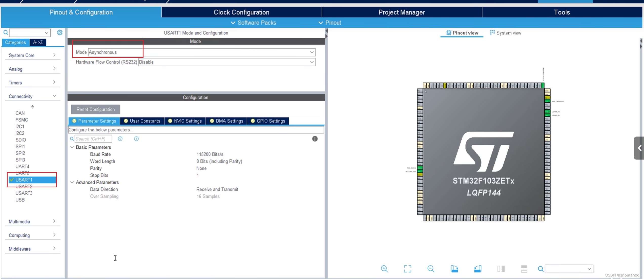Toggle the USART1 enabled peripheral entry
Image resolution: width=644 pixels, height=279 pixels.
tap(24, 180)
